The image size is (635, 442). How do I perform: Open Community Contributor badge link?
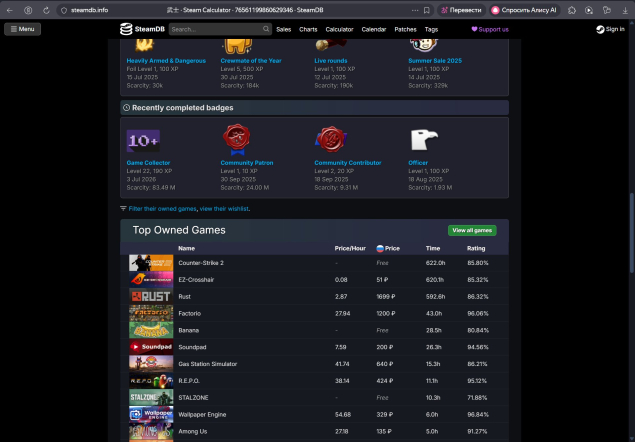pyautogui.click(x=347, y=162)
